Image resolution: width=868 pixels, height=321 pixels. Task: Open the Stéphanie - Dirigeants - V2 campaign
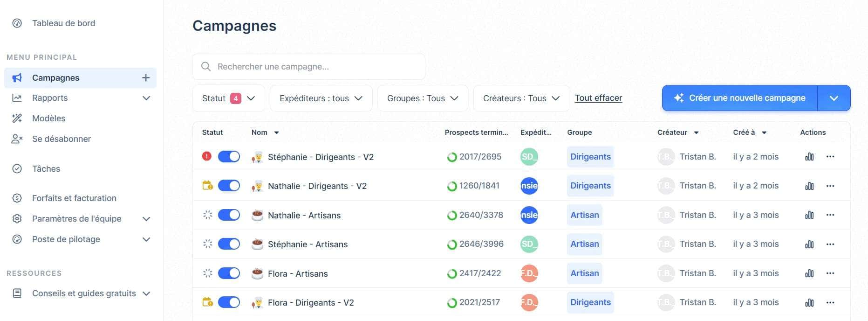point(321,157)
